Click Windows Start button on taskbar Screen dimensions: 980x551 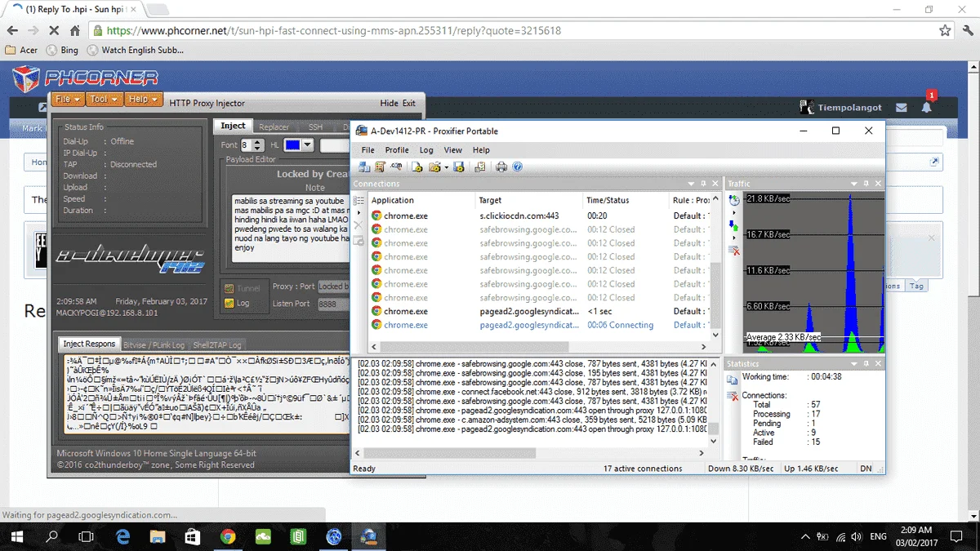[x=16, y=536]
